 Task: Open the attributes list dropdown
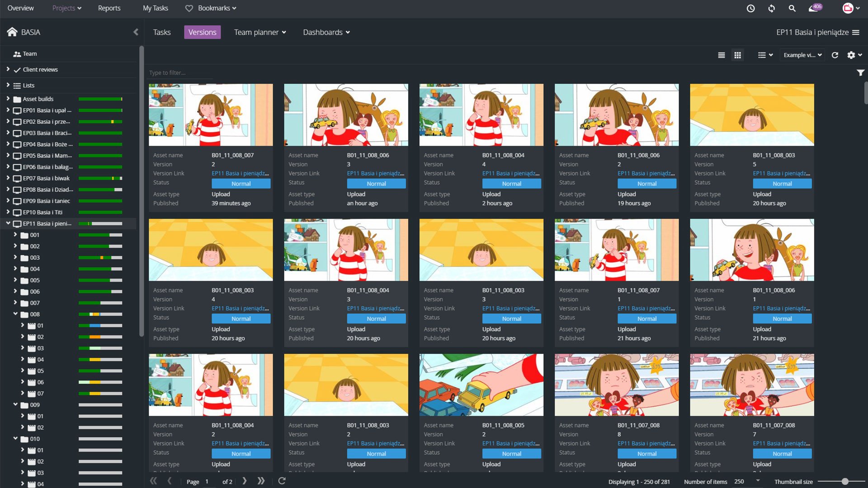tap(765, 55)
